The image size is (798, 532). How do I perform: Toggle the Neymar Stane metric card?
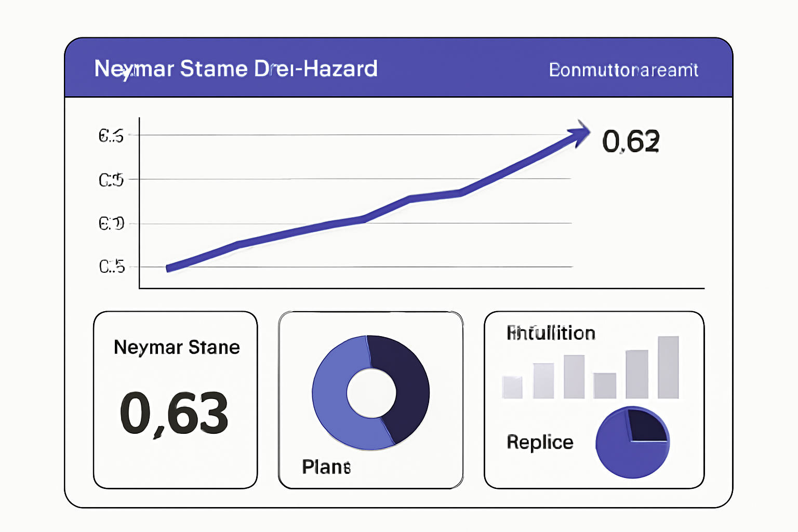pos(175,399)
